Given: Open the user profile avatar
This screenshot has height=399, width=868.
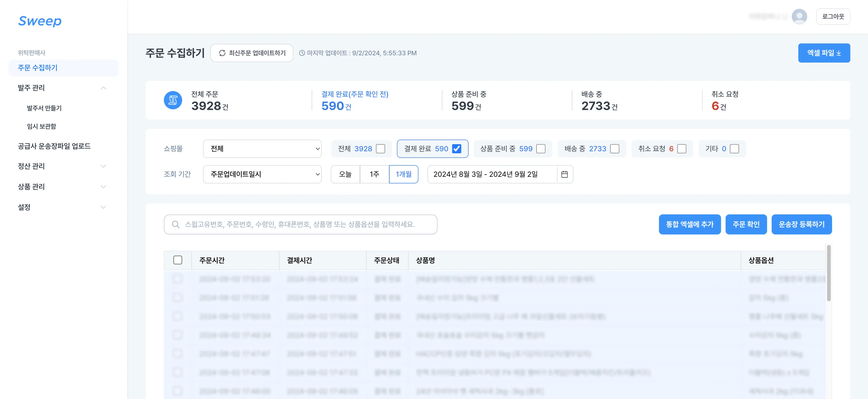Looking at the screenshot, I should (x=799, y=16).
